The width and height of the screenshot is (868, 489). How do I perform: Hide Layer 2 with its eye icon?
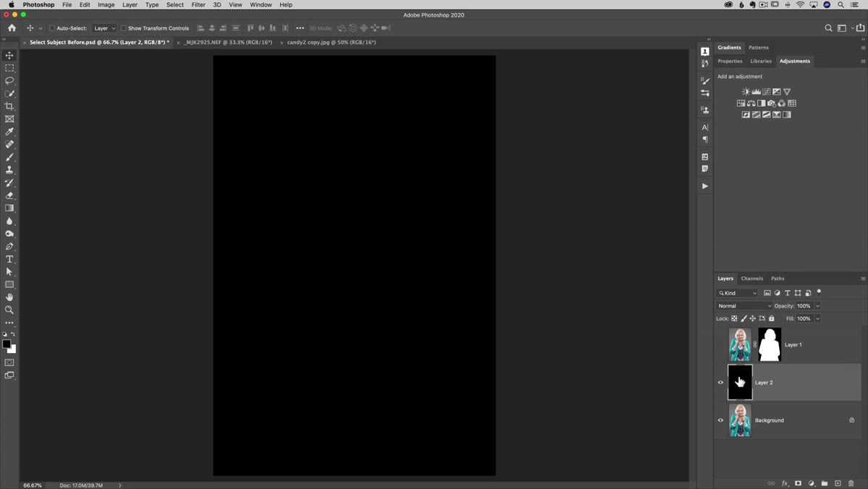pos(720,383)
